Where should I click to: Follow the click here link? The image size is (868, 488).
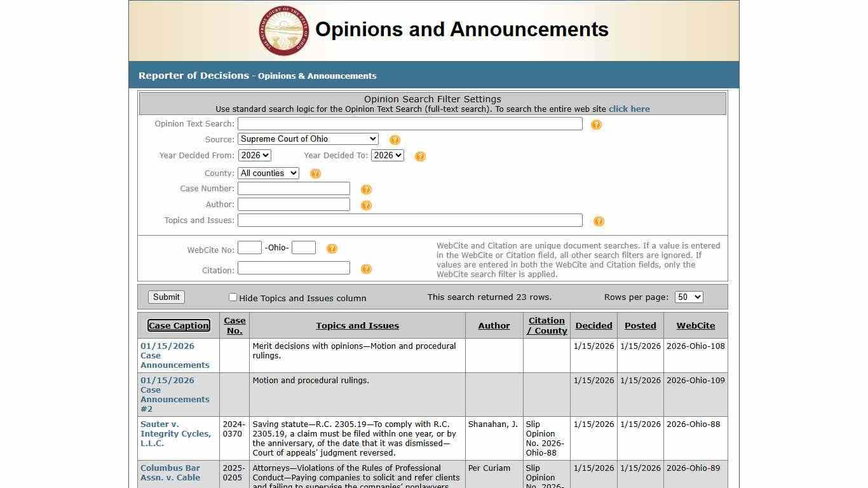coord(628,109)
